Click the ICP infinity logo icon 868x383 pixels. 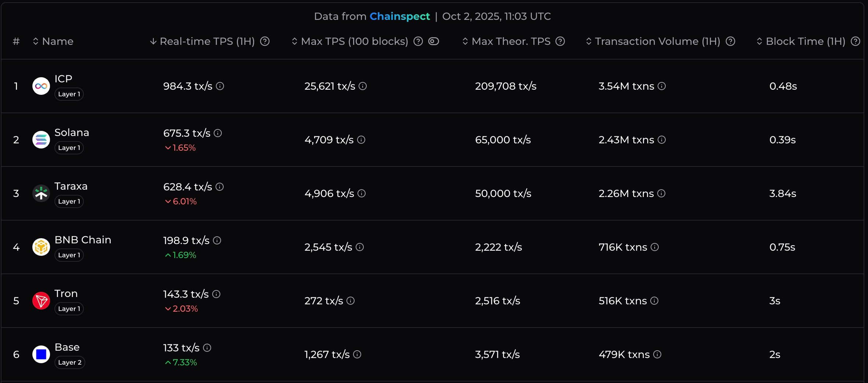(x=41, y=86)
